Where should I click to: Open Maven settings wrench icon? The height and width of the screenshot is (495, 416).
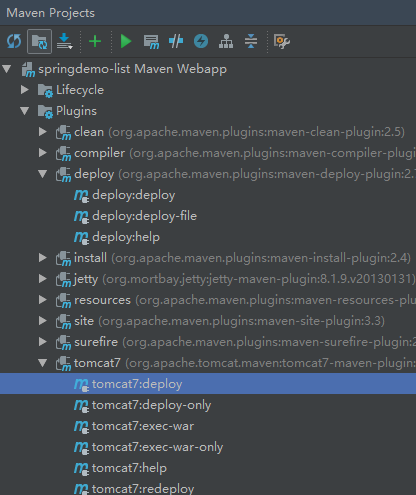tap(282, 41)
